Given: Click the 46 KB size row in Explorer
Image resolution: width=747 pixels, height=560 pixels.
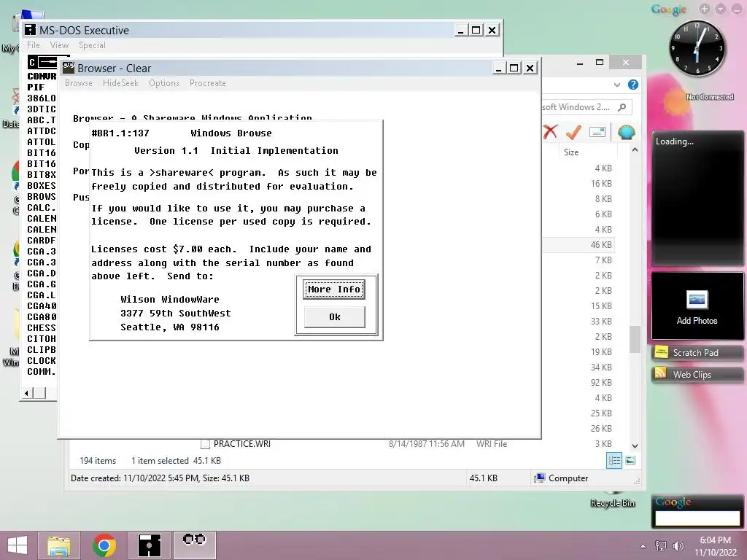Looking at the screenshot, I should pyautogui.click(x=578, y=245).
